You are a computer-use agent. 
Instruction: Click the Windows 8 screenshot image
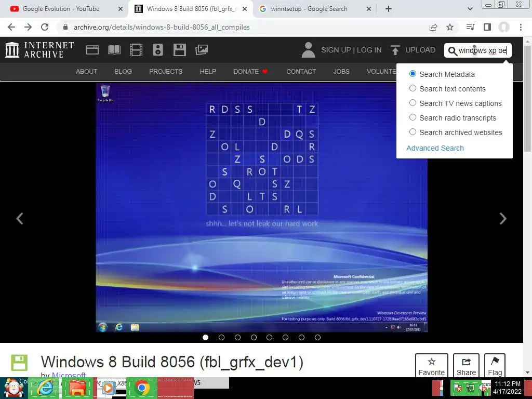[x=262, y=208]
